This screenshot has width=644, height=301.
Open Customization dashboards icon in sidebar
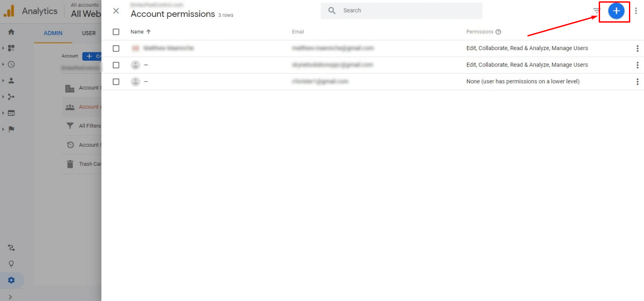tap(11, 48)
